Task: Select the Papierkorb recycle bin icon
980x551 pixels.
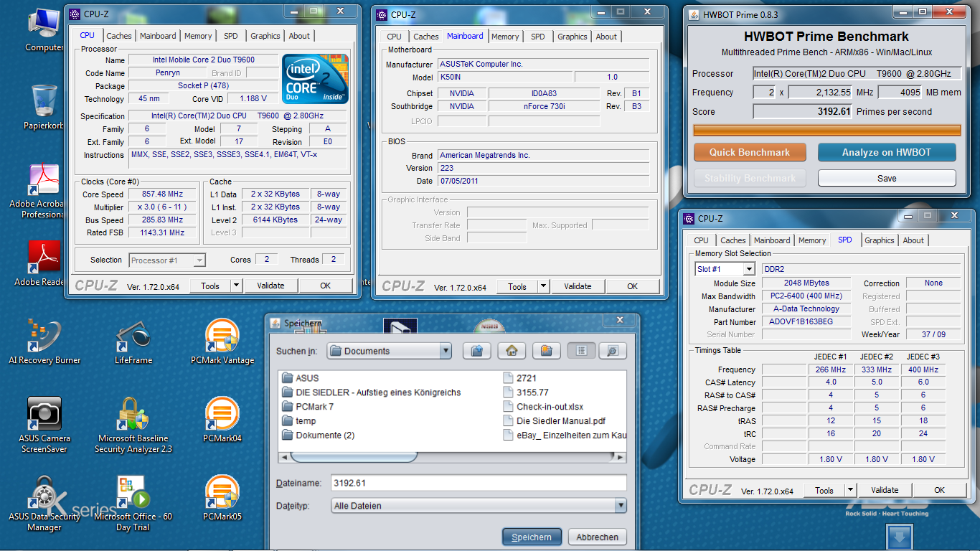Action: pyautogui.click(x=44, y=108)
